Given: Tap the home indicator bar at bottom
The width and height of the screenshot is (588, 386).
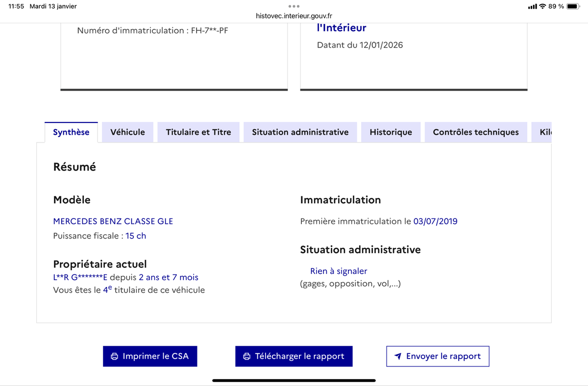Looking at the screenshot, I should 294,380.
